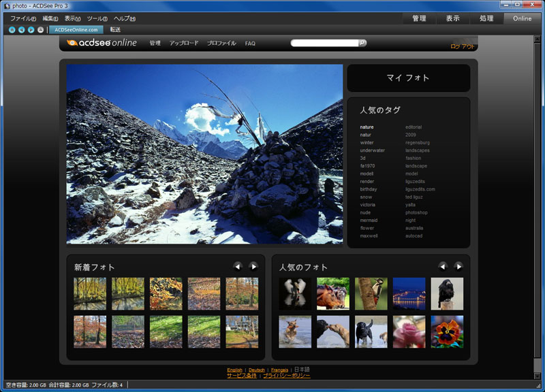Viewport: 545px width, 392px height.
Task: Open the FAQ link
Action: pyautogui.click(x=250, y=44)
